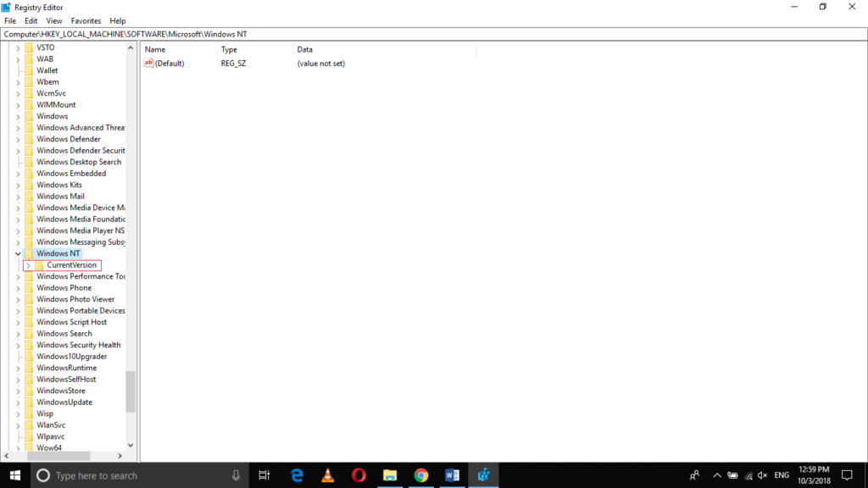
Task: Show hidden icons in the system tray
Action: [716, 474]
